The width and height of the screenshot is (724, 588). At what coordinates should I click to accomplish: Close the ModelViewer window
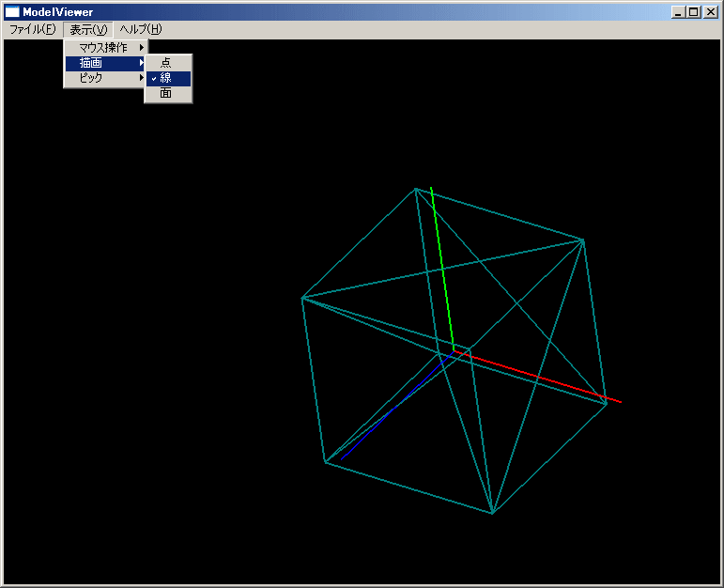tap(710, 12)
